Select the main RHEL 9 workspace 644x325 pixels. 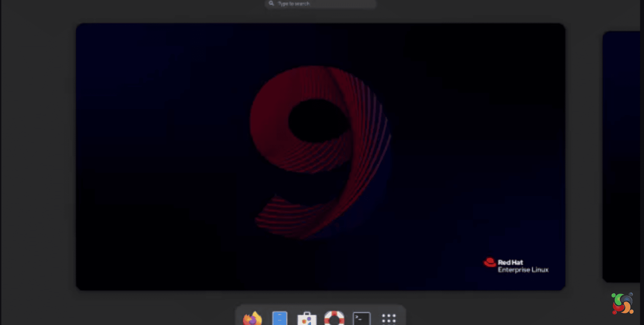click(320, 157)
